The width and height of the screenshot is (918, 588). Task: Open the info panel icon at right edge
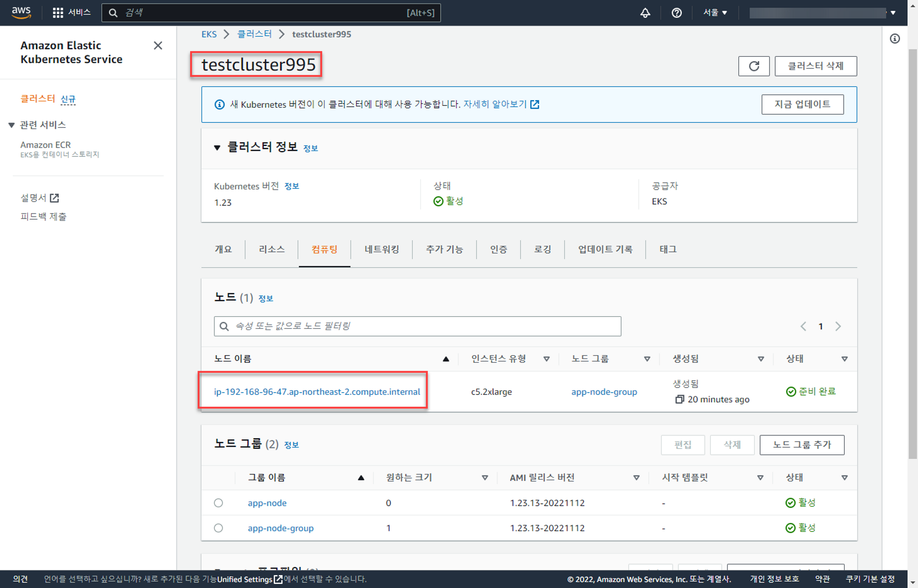point(895,39)
